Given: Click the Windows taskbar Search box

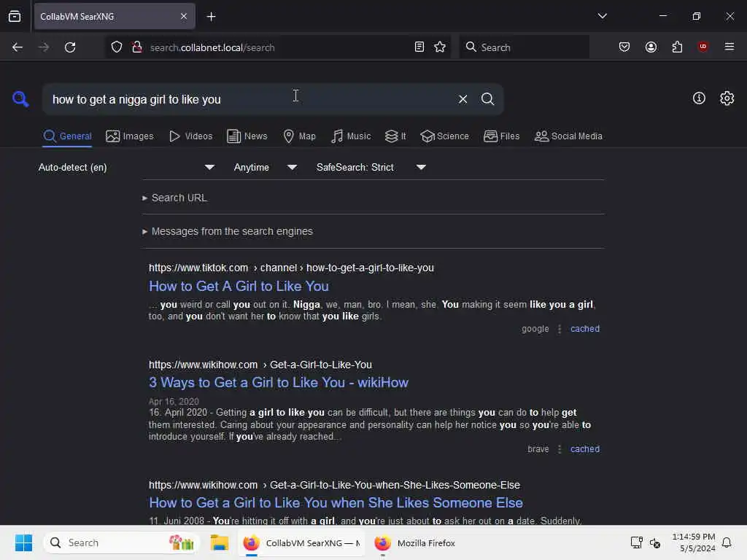Looking at the screenshot, I should pos(121,542).
